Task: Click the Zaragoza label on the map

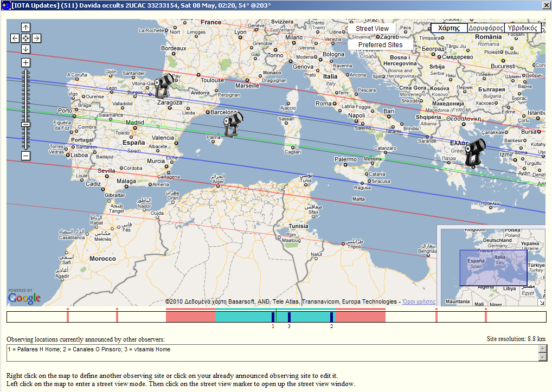Action: pyautogui.click(x=170, y=102)
